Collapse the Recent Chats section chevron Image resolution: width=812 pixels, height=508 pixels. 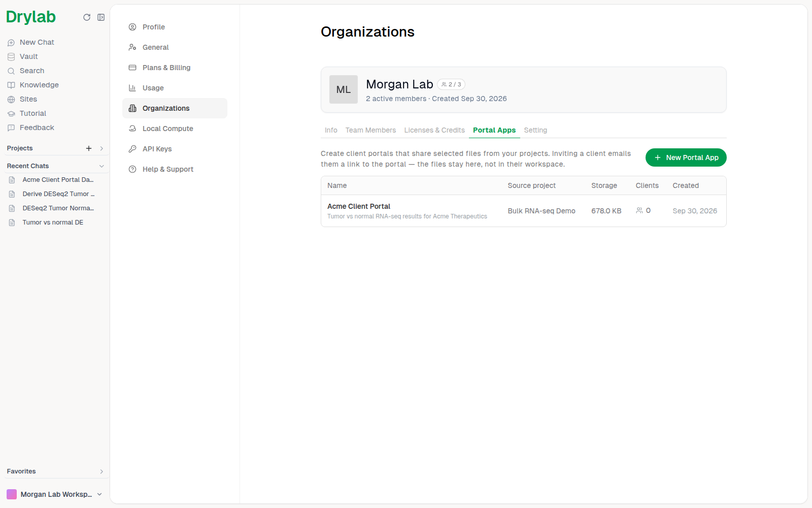pyautogui.click(x=101, y=166)
